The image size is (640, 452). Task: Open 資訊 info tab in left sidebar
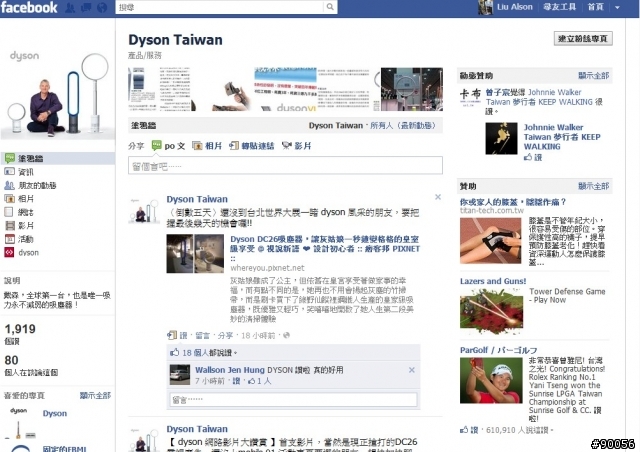[x=25, y=172]
